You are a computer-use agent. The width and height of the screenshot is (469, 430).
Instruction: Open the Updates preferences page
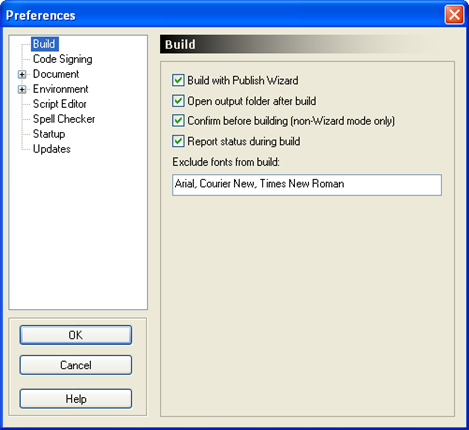pyautogui.click(x=52, y=149)
